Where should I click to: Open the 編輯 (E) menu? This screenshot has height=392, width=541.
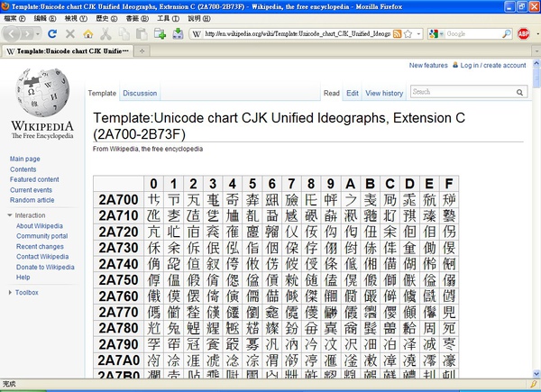(x=45, y=19)
